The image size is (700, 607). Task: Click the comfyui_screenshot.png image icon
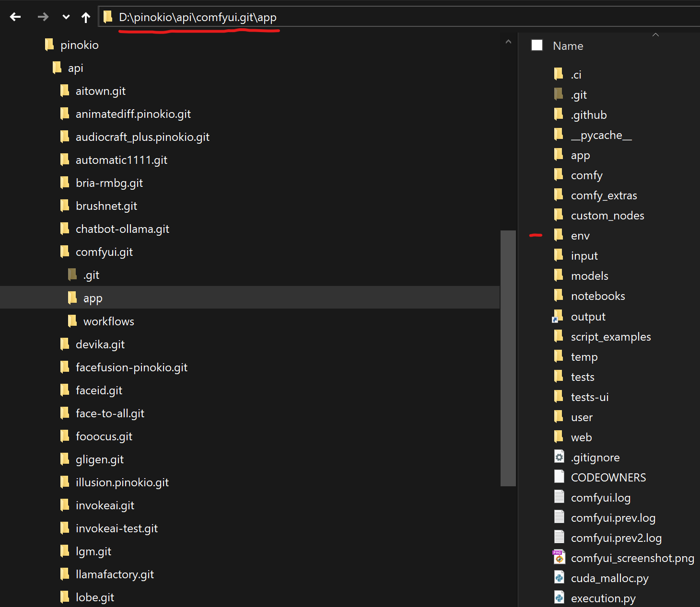click(559, 558)
